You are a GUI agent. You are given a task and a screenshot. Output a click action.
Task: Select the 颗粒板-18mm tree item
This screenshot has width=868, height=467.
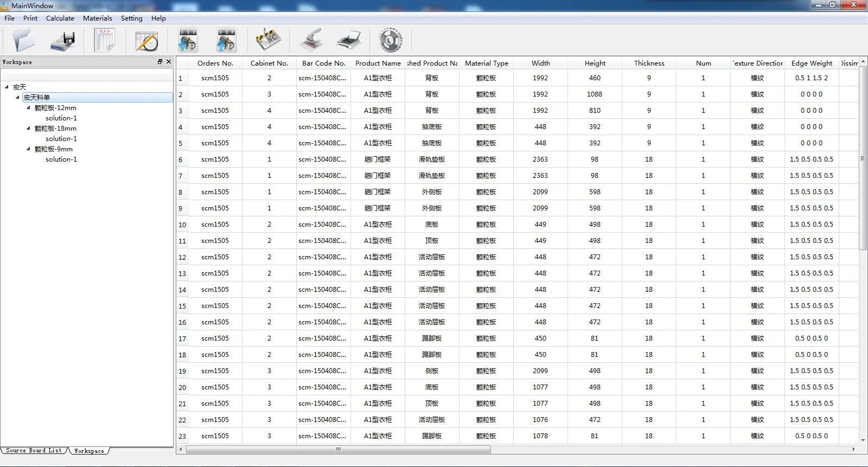coord(55,129)
